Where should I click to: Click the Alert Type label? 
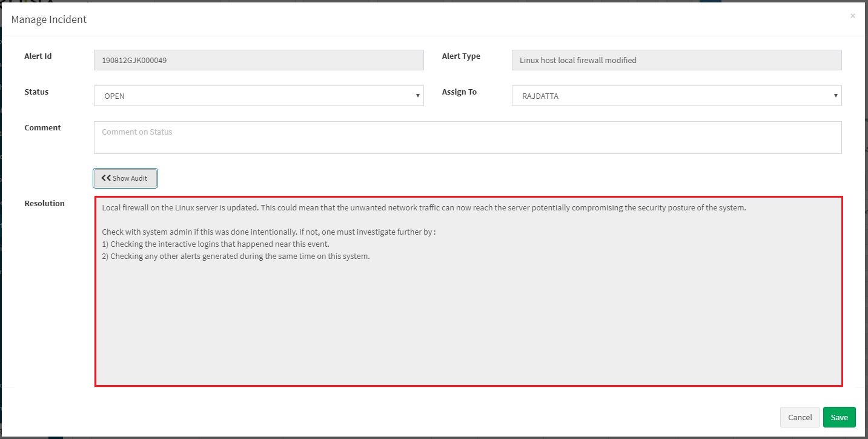coord(461,56)
